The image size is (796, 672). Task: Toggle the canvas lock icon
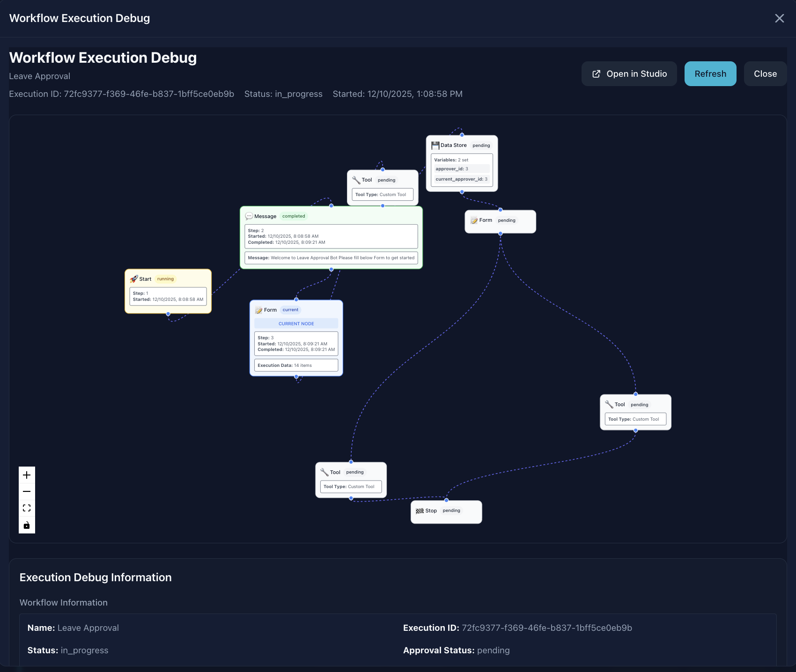tap(27, 525)
